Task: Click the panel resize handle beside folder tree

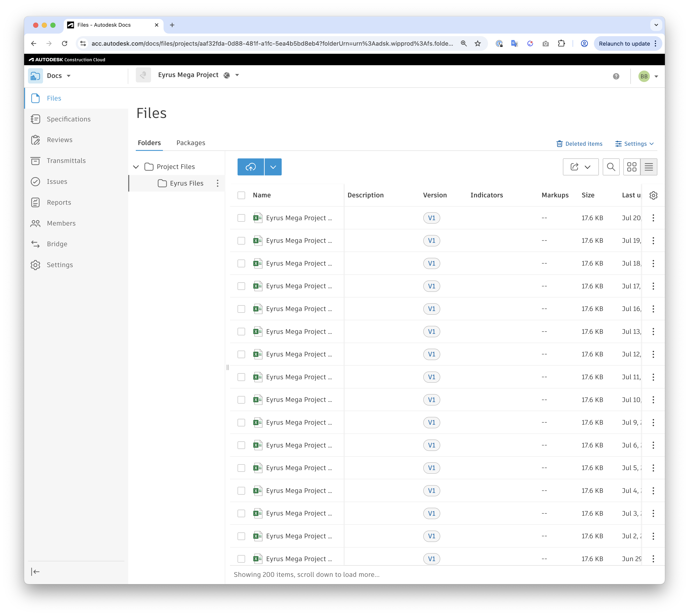Action: (227, 367)
